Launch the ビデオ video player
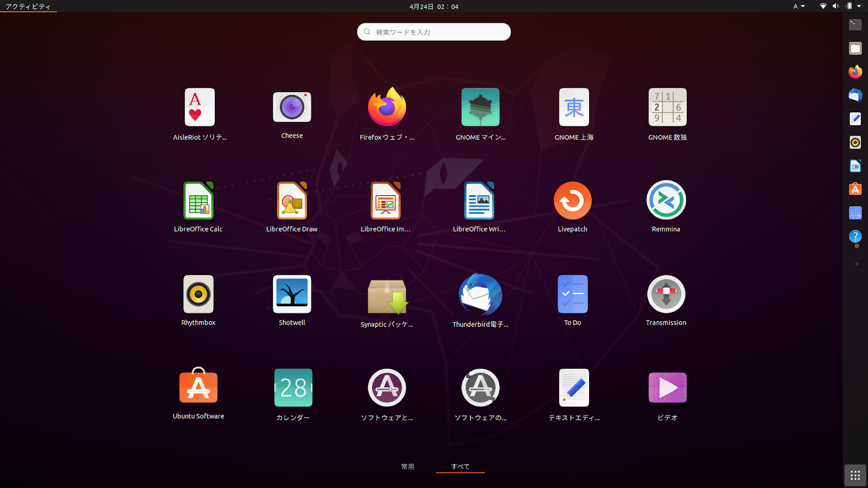 (667, 388)
